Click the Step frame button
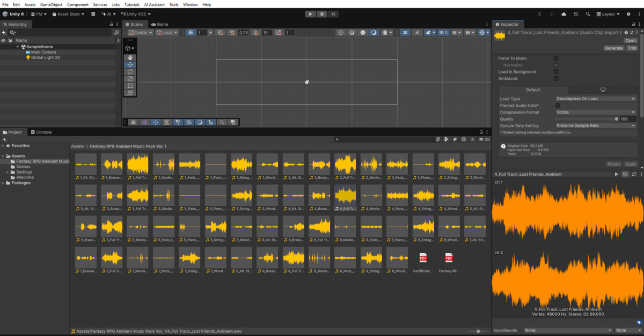 click(x=334, y=14)
